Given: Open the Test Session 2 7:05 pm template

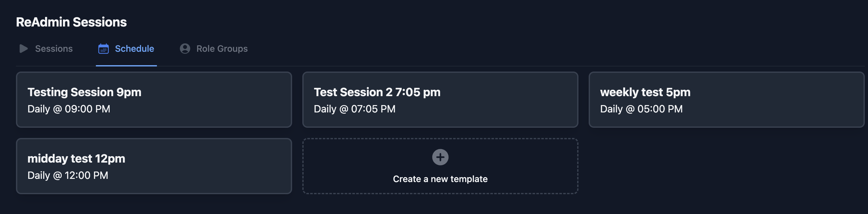Looking at the screenshot, I should 440,99.
